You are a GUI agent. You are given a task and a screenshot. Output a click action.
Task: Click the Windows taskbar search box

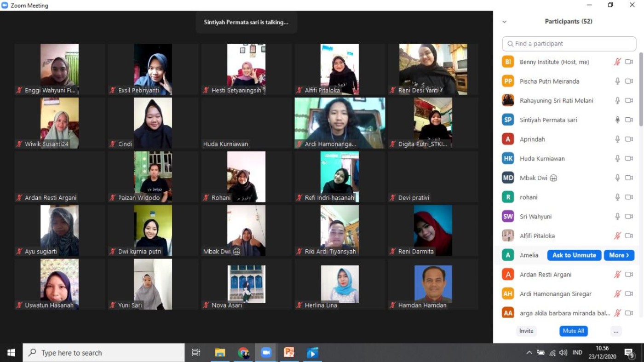103,353
